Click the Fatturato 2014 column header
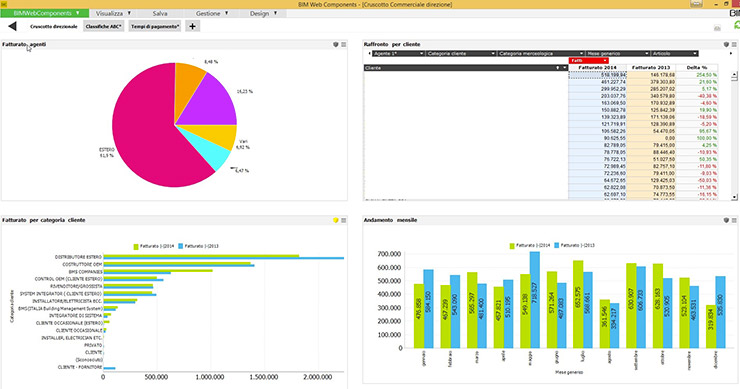 tap(597, 68)
